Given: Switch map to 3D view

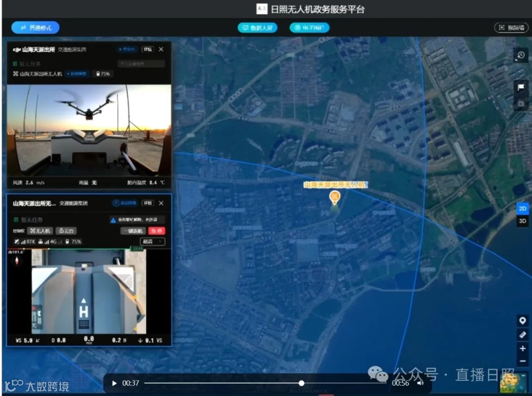Looking at the screenshot, I should click(523, 221).
